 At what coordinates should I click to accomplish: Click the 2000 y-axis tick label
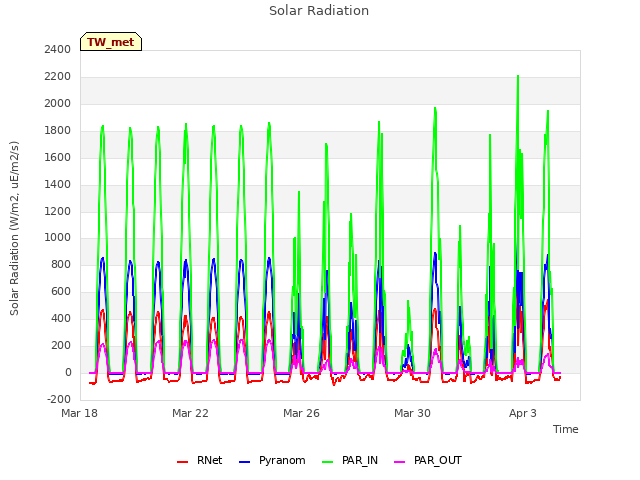click(58, 104)
